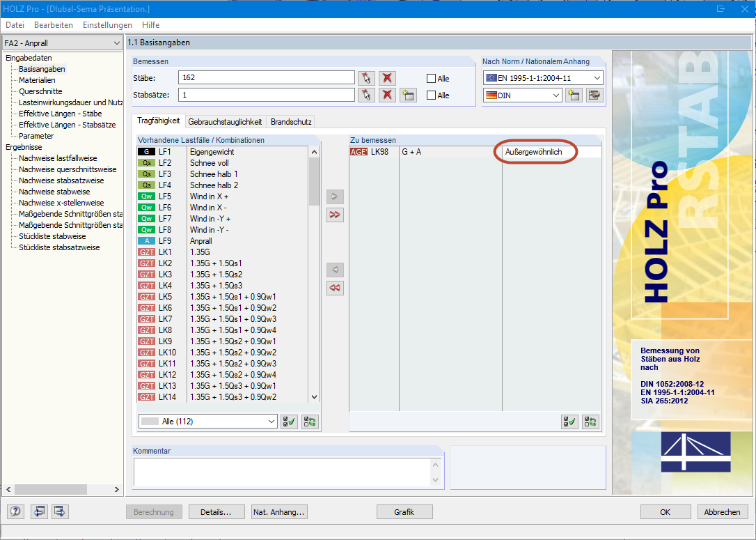
Task: Select Materialien in the navigator tree
Action: click(37, 80)
